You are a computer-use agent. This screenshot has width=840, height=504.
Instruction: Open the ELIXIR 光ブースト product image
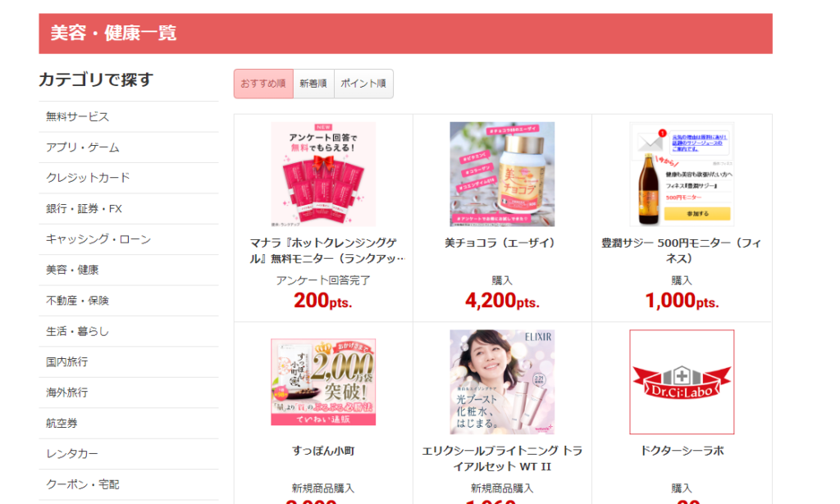(502, 382)
